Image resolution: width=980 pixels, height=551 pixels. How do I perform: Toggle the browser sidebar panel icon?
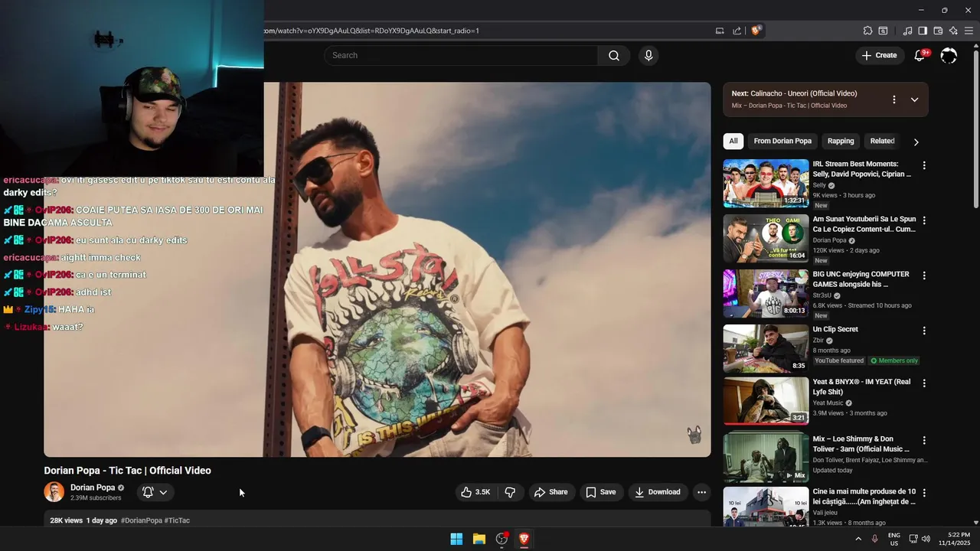tap(923, 31)
